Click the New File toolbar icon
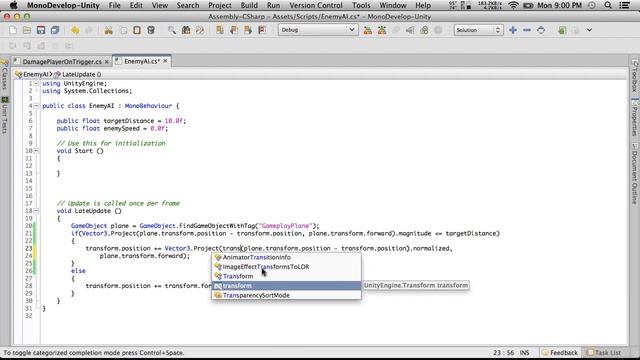This screenshot has height=360, width=640. [13, 30]
